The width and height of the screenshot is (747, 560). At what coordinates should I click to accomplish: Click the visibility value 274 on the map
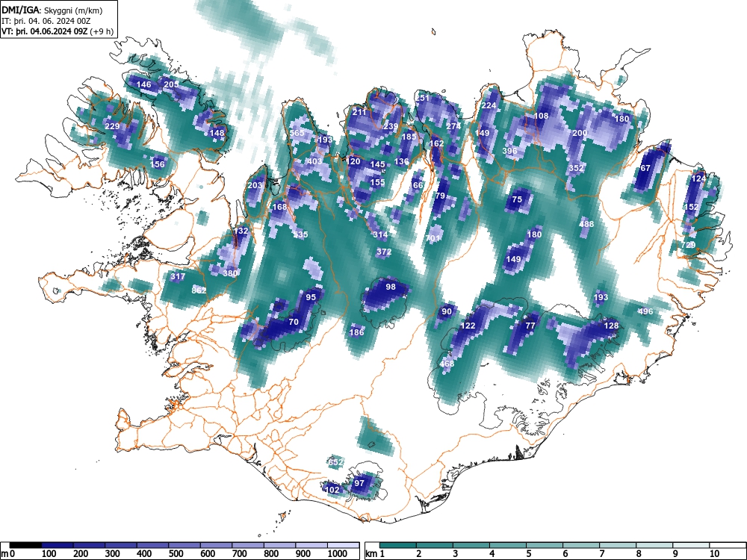click(x=453, y=126)
